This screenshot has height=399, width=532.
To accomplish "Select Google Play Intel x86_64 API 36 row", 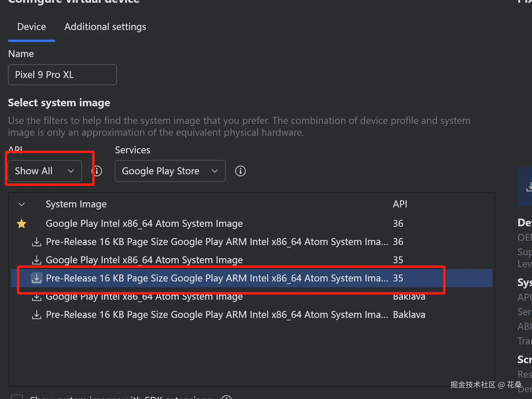I will tap(144, 224).
